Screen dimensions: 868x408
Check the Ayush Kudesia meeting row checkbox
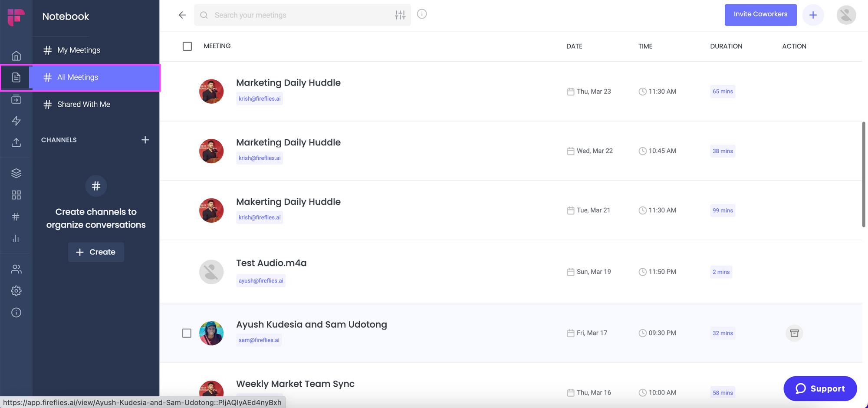[187, 333]
